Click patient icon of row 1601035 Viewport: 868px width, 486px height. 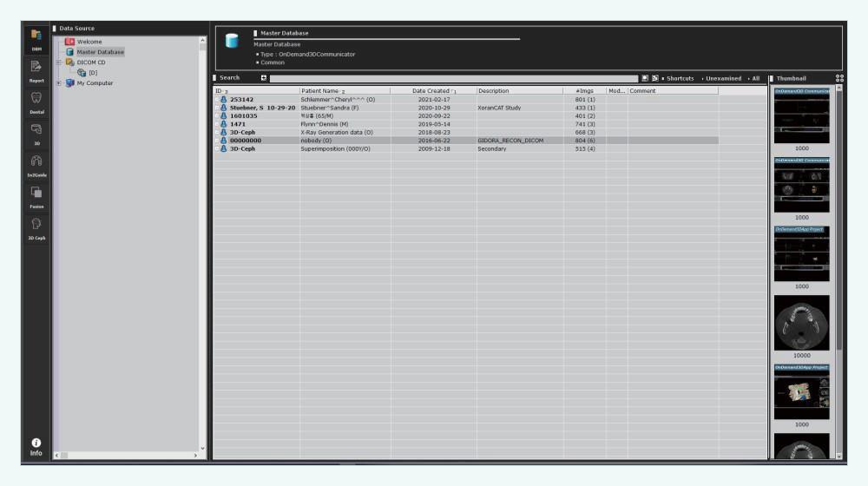(224, 116)
